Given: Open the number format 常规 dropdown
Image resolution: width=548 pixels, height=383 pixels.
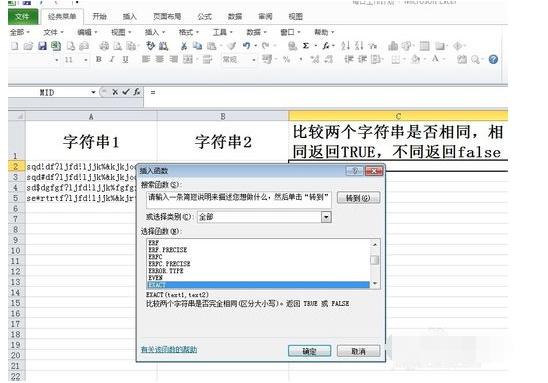Looking at the screenshot, I should pyautogui.click(x=254, y=60).
